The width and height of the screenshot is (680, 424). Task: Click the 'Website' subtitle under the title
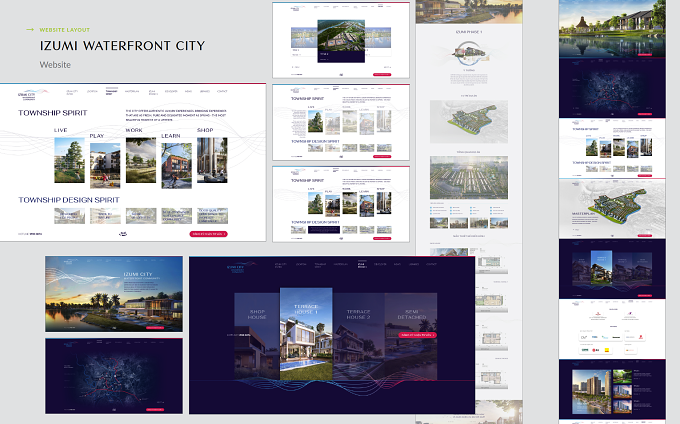click(x=55, y=65)
